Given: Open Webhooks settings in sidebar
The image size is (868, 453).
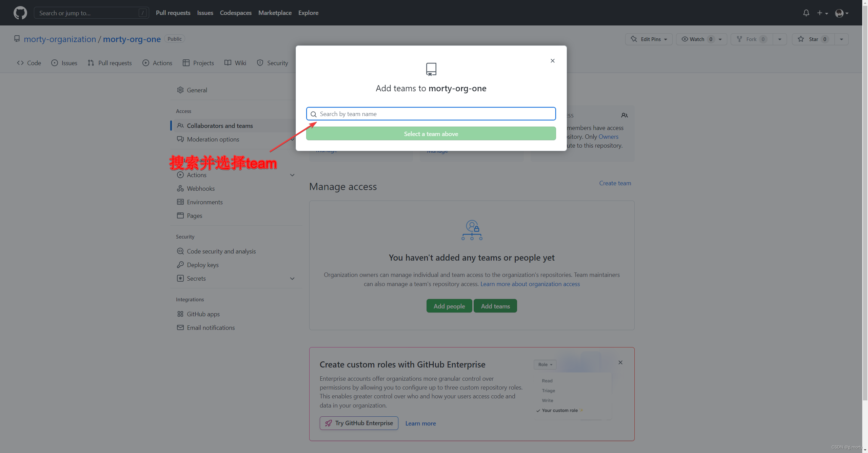Looking at the screenshot, I should [201, 188].
